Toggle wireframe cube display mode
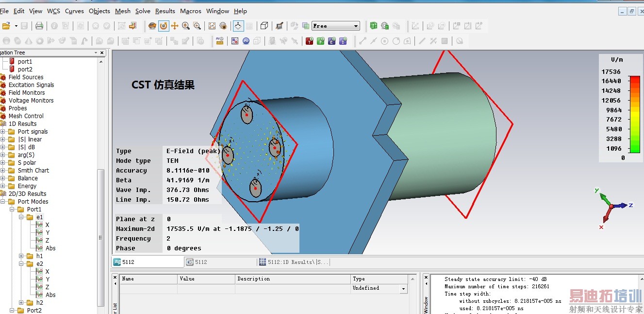Screen dimensions: 644x314 tap(264, 26)
